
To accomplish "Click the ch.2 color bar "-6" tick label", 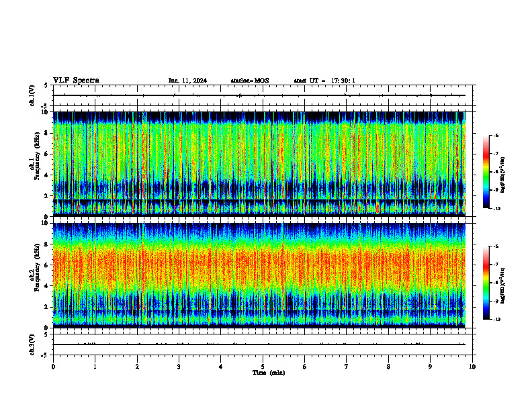I will point(496,246).
